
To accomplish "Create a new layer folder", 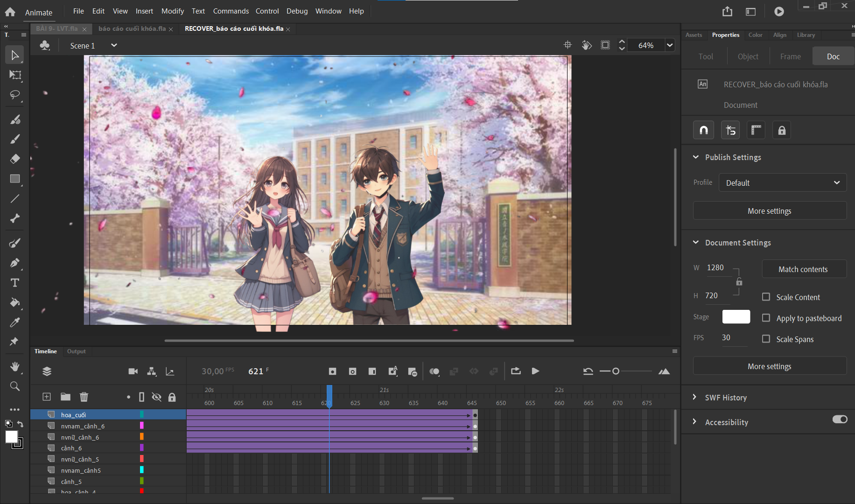I will (65, 397).
